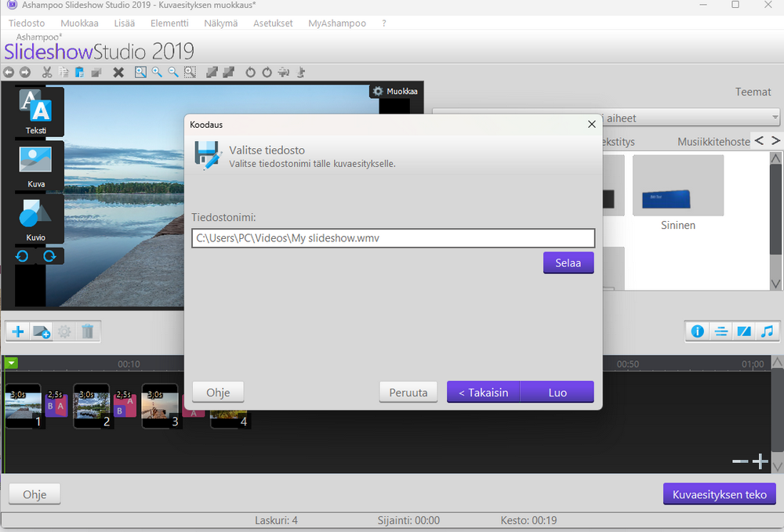The height and width of the screenshot is (532, 784).
Task: Delete with the X toolbar icon
Action: coord(118,72)
